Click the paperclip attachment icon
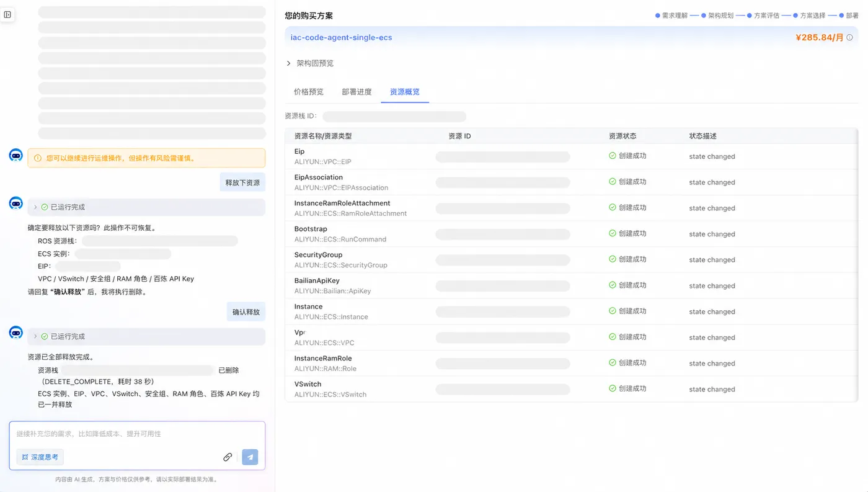The width and height of the screenshot is (868, 492). [x=228, y=457]
